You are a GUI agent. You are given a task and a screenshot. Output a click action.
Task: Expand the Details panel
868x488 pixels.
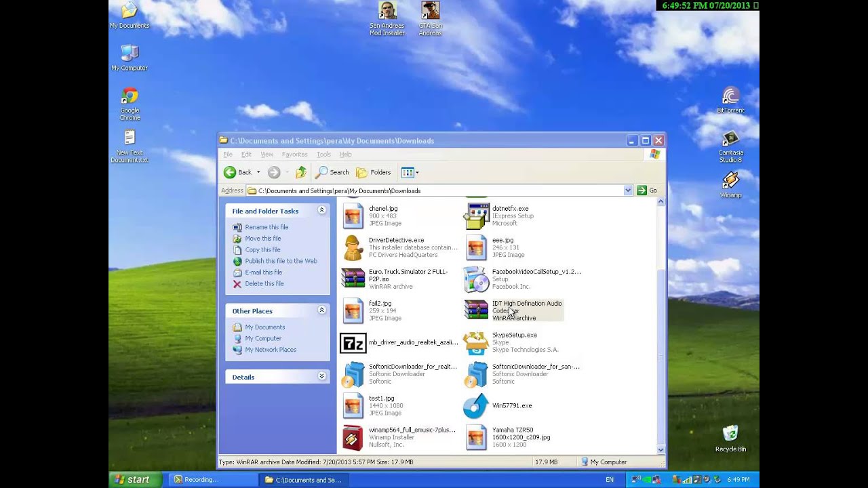coord(322,377)
